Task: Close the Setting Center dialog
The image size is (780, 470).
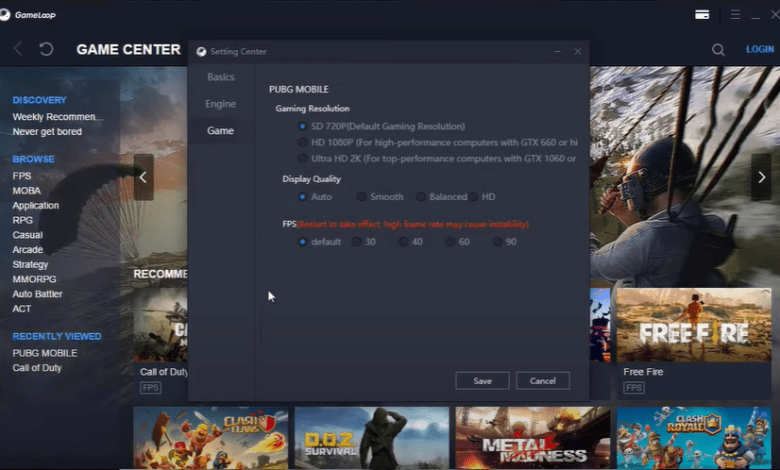Action: [x=578, y=51]
